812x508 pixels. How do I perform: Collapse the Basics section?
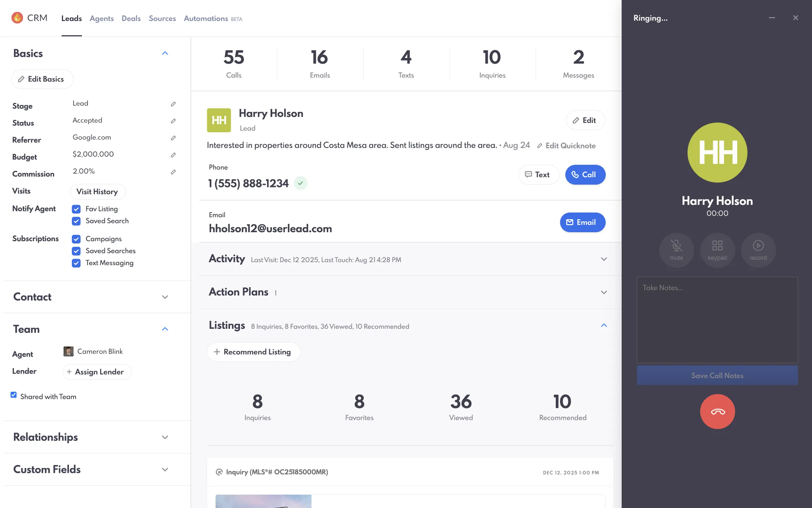165,54
